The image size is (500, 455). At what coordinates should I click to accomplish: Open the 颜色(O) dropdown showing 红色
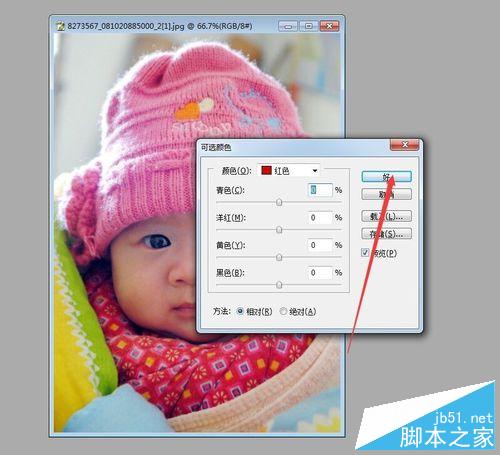click(289, 171)
